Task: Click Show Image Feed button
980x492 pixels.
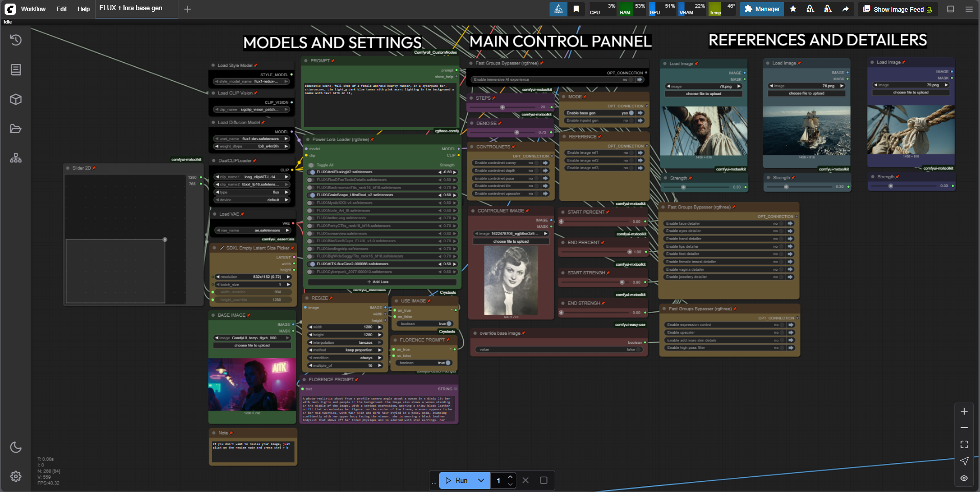Action: (898, 9)
